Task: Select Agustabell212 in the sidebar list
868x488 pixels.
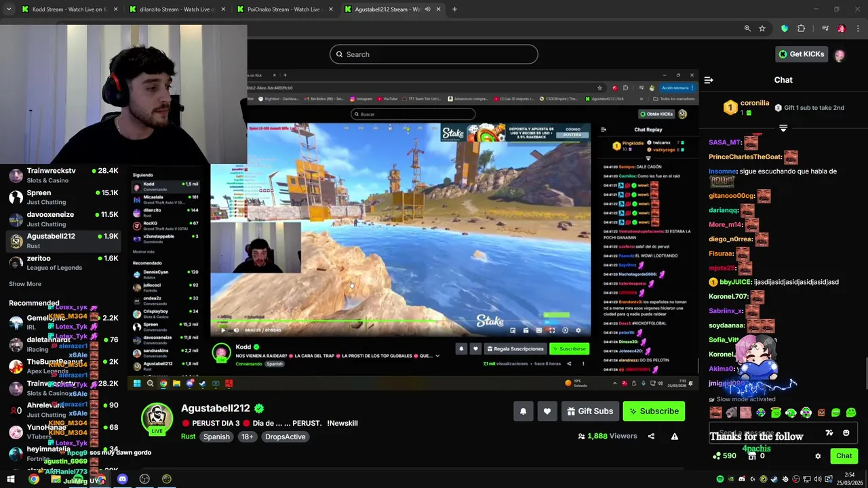Action: tap(63, 240)
